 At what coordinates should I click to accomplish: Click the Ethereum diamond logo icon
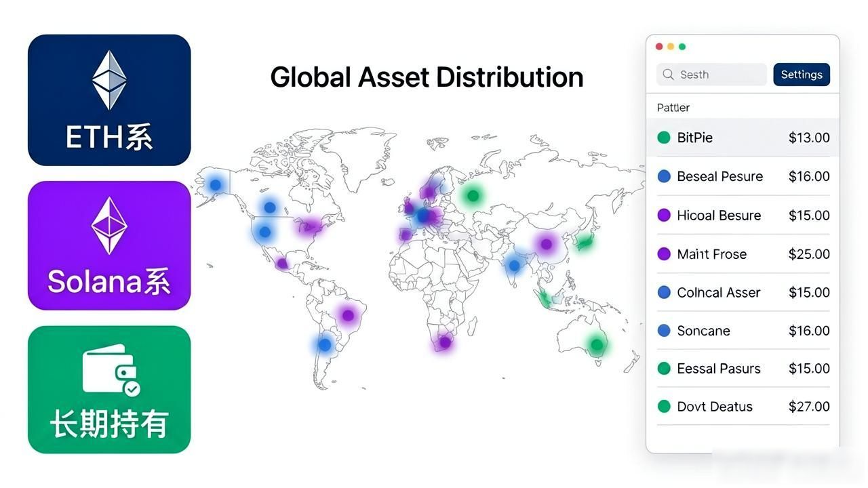click(109, 80)
